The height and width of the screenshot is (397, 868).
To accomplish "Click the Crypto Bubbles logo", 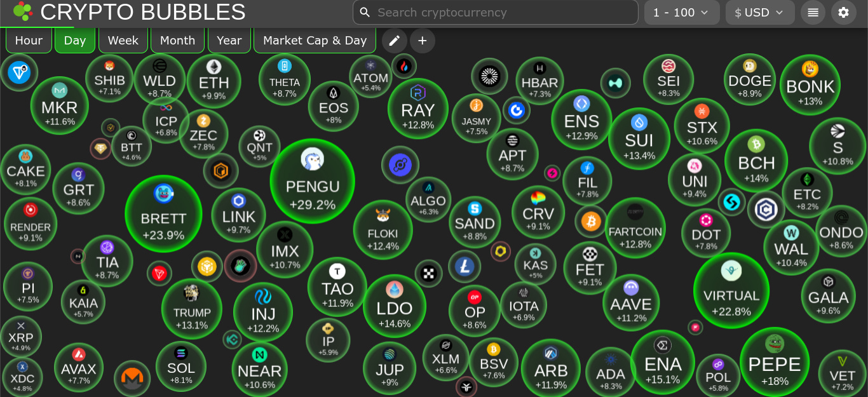I will (23, 11).
